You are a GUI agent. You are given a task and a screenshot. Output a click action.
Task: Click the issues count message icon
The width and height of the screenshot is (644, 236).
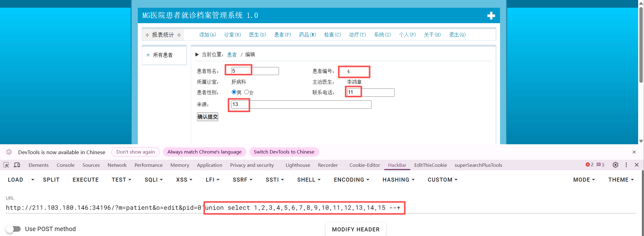600,165
